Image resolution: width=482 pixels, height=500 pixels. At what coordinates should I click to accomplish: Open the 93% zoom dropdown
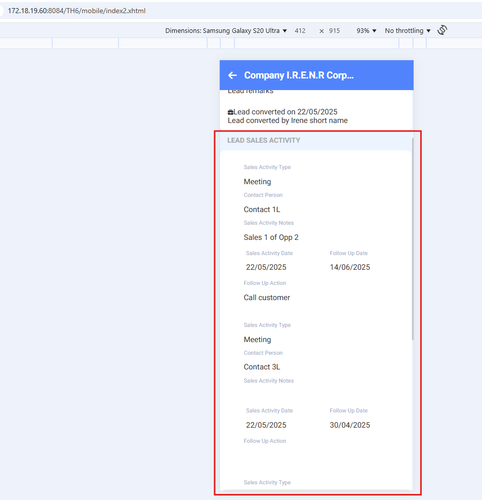pos(366,31)
